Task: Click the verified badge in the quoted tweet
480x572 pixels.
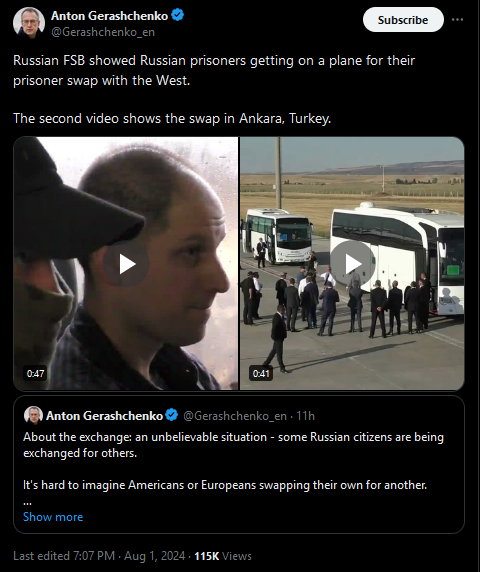Action: pos(171,415)
